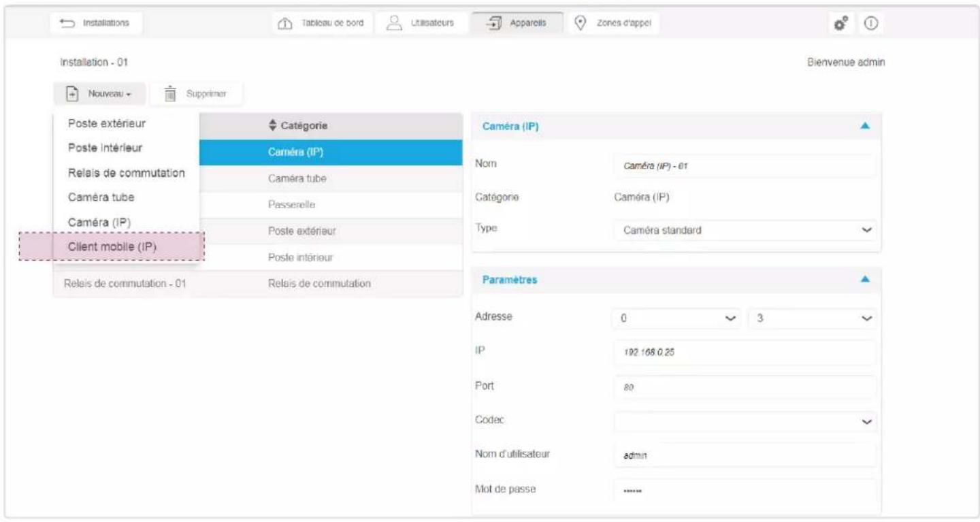Collapse the Caméra (IP) panel

click(864, 126)
